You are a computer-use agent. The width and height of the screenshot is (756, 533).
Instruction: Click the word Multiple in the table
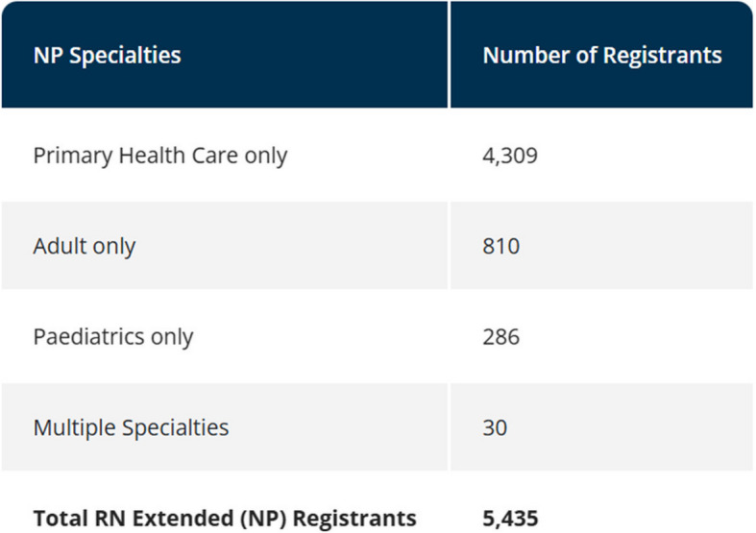pos(70,427)
